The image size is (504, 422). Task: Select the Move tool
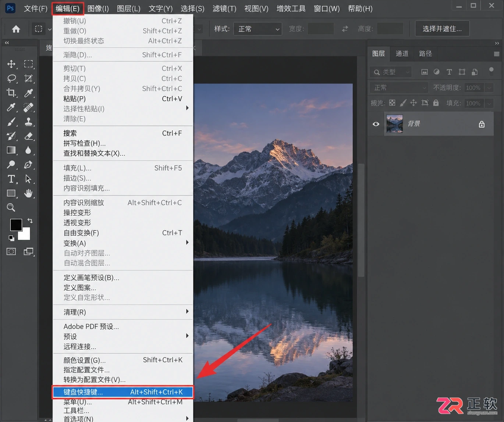(11, 64)
